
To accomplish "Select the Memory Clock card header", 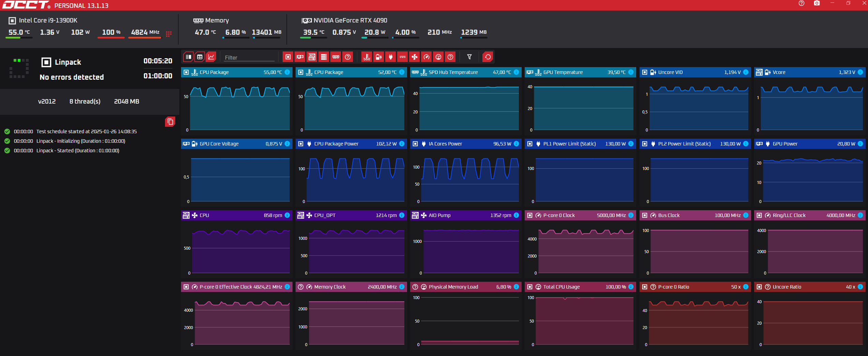I will tap(351, 287).
